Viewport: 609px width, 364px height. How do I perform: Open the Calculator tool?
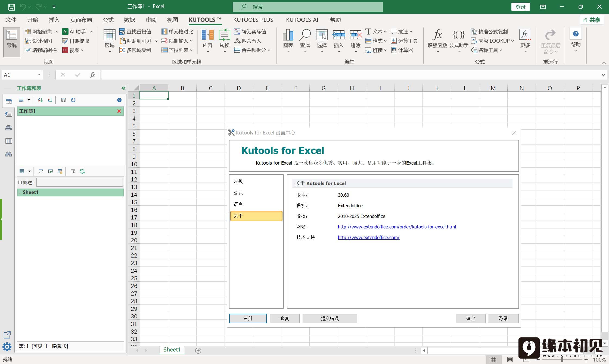point(402,50)
